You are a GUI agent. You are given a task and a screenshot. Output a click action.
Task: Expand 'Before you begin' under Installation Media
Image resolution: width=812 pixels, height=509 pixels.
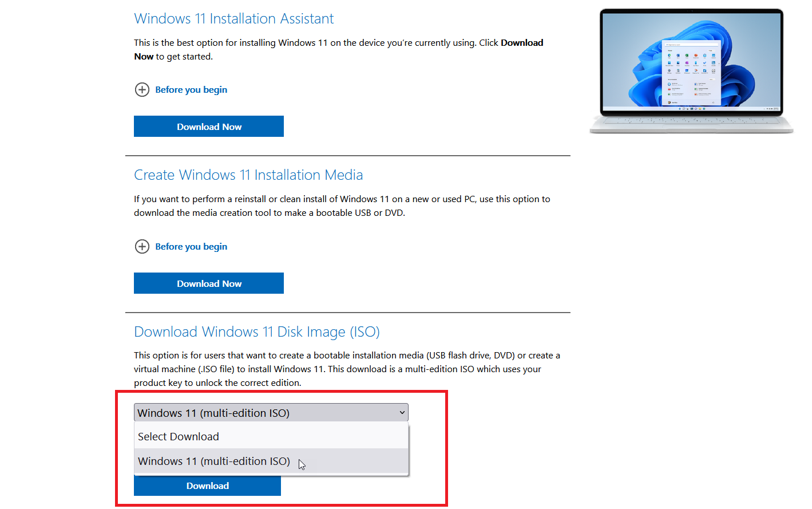(191, 246)
